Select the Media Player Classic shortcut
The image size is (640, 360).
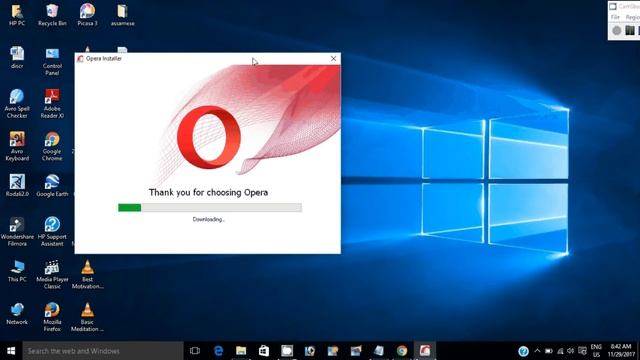pos(52,275)
